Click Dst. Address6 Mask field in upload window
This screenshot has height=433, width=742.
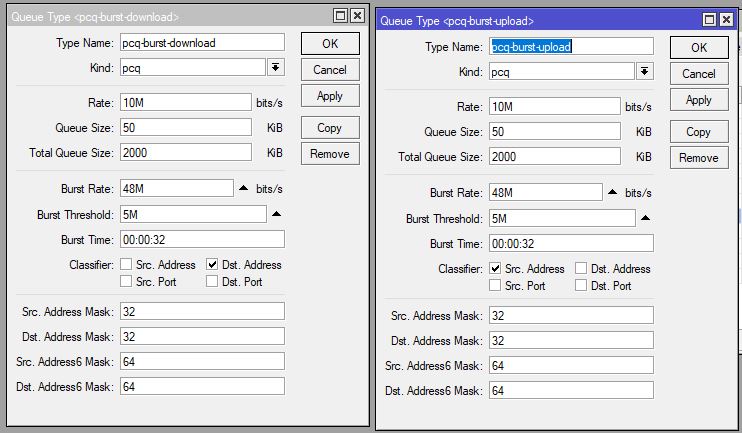point(571,391)
